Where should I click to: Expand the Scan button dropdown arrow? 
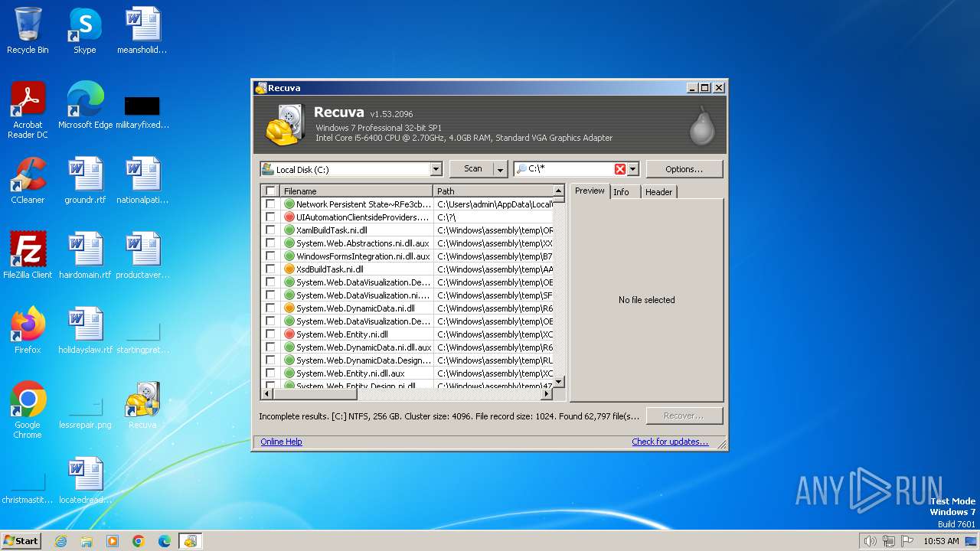[501, 169]
